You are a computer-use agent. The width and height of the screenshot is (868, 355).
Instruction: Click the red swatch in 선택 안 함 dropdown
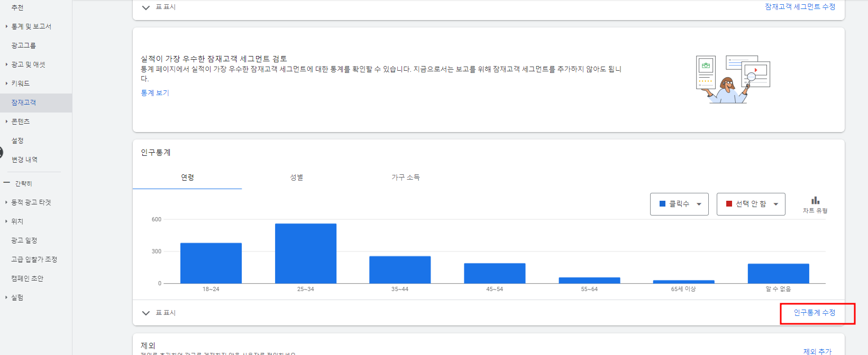pos(729,204)
